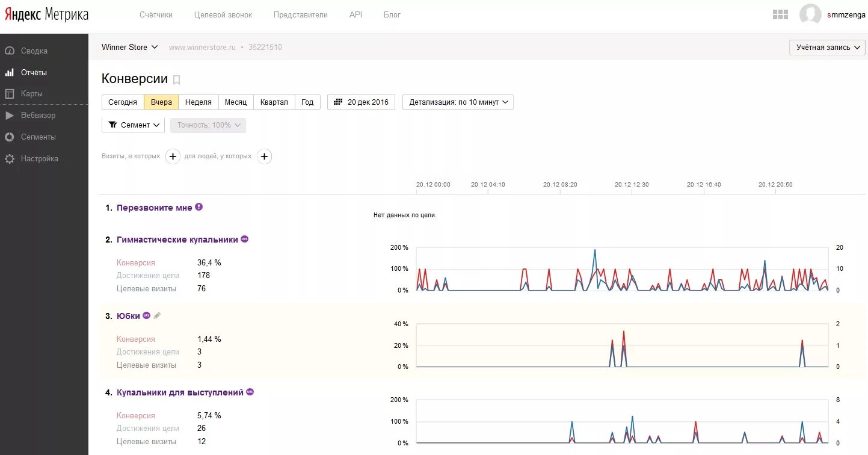Switch the period to Неделя
868x455 pixels.
[198, 102]
